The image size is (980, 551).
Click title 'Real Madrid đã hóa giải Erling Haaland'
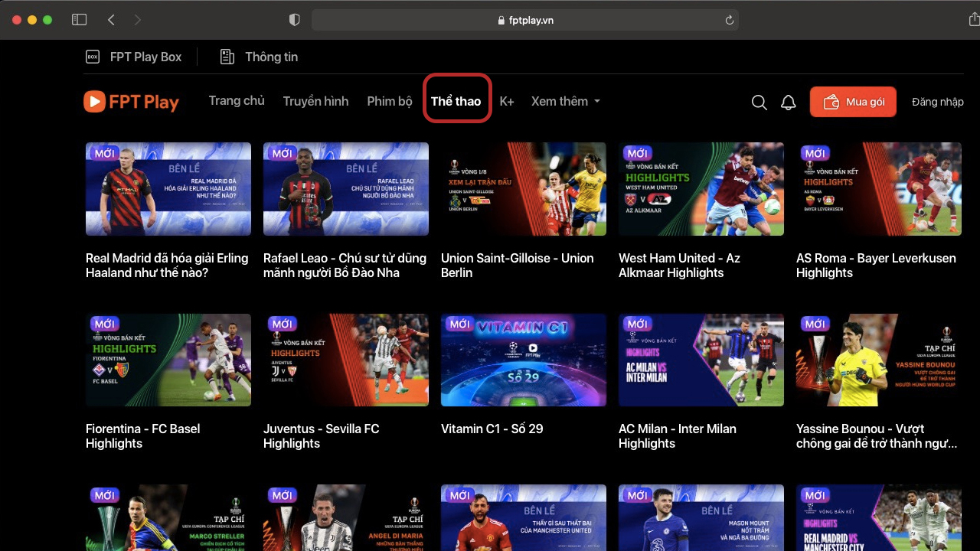tap(167, 266)
